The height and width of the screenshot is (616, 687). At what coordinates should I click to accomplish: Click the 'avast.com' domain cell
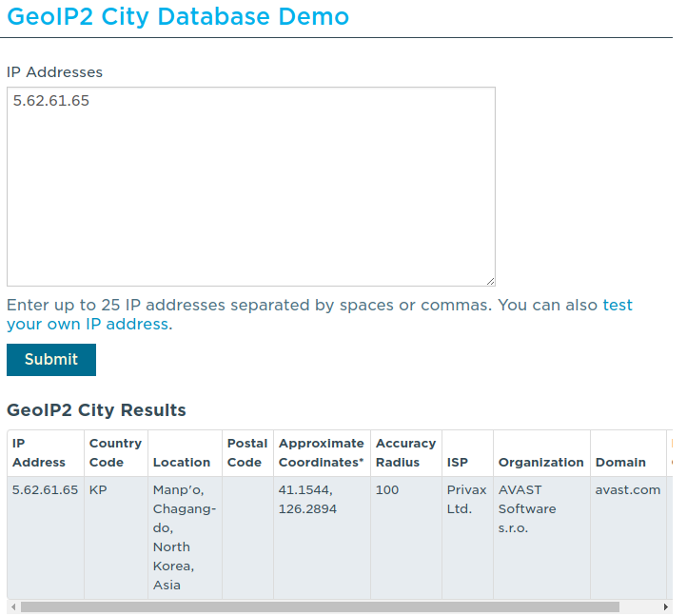(x=628, y=538)
